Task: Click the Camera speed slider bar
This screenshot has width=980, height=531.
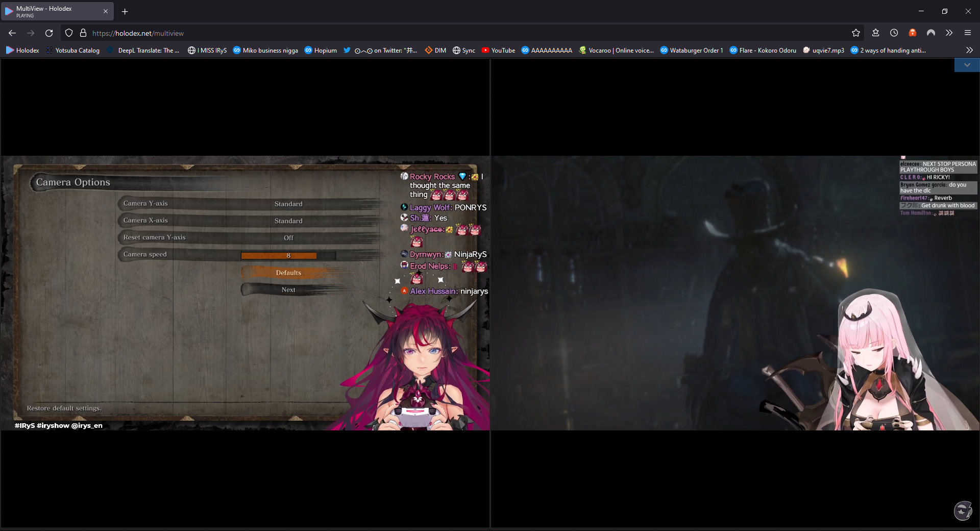Action: tap(288, 255)
